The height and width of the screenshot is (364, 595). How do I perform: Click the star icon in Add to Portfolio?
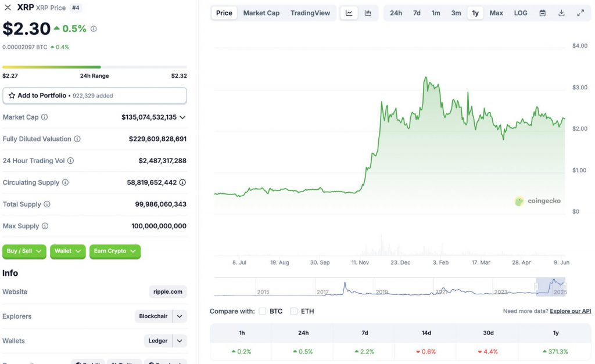[x=12, y=96]
